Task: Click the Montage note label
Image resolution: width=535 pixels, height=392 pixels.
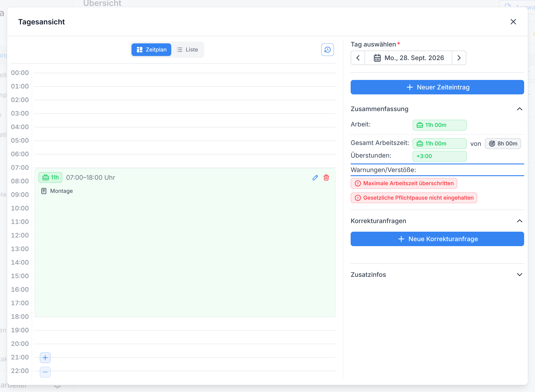Action: [x=61, y=191]
